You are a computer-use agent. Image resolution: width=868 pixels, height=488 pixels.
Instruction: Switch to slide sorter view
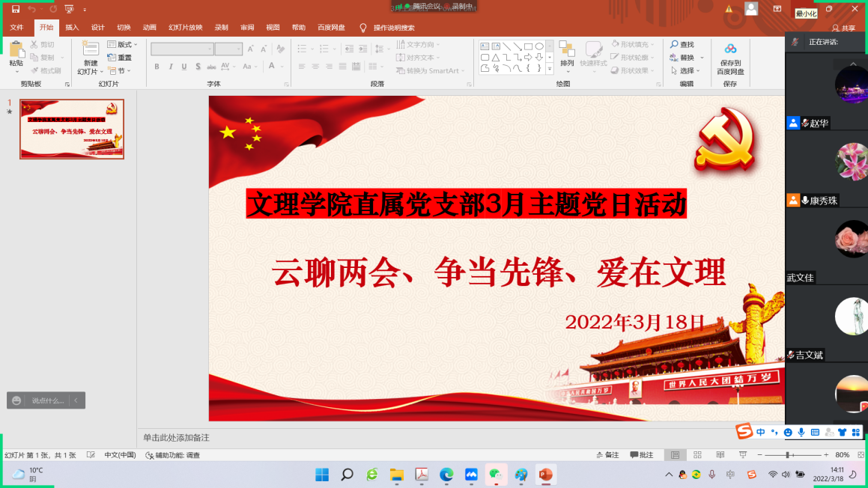tap(697, 455)
